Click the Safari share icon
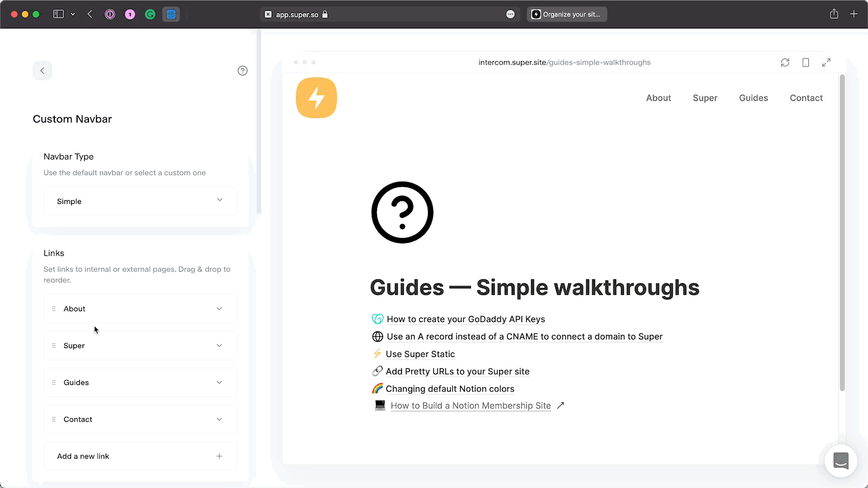 tap(834, 14)
